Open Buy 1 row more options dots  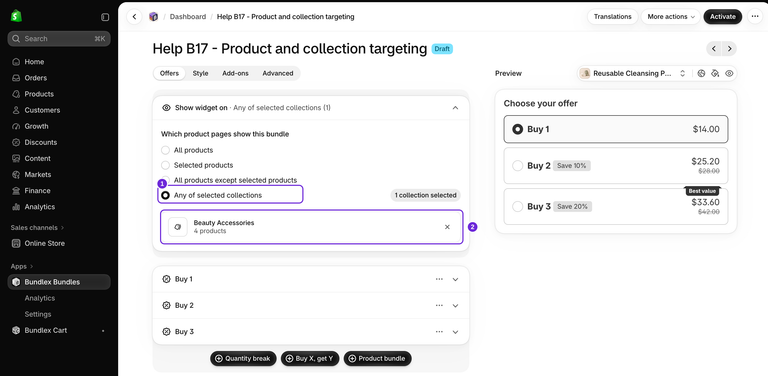point(439,279)
